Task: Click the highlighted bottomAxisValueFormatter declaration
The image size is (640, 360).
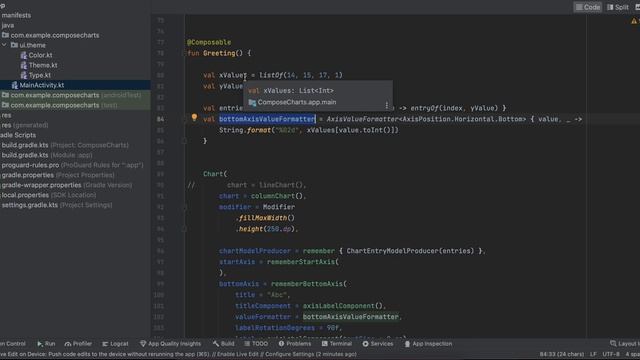Action: 267,119
